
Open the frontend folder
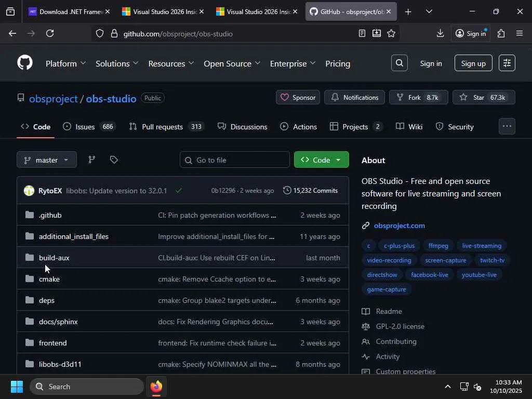[52, 343]
